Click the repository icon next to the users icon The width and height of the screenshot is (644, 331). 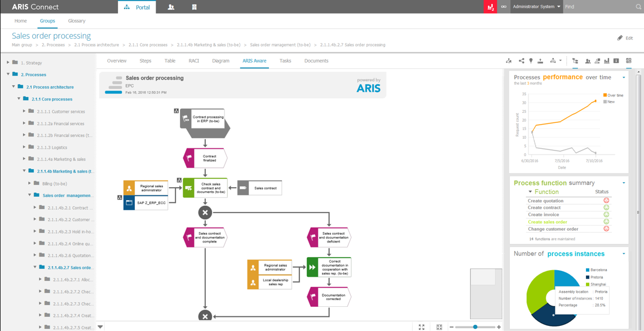coord(195,7)
